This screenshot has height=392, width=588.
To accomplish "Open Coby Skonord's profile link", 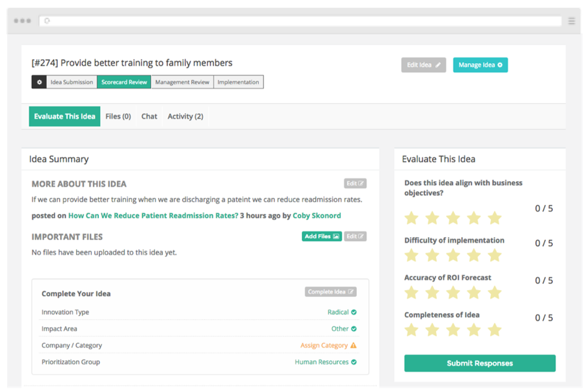I will [317, 216].
